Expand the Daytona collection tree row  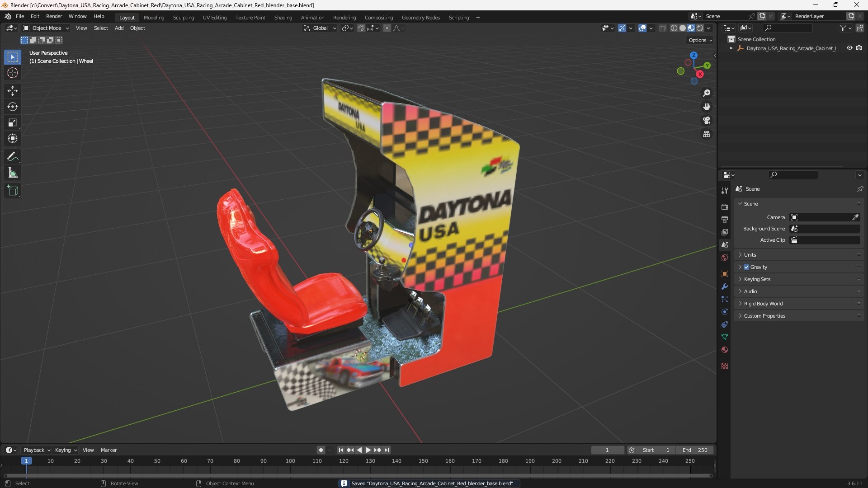click(x=731, y=48)
